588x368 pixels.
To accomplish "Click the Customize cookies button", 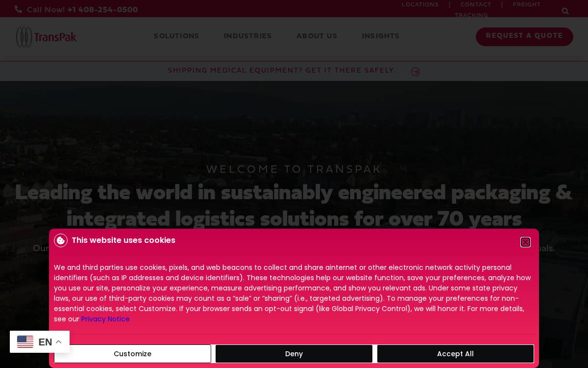I will (132, 354).
